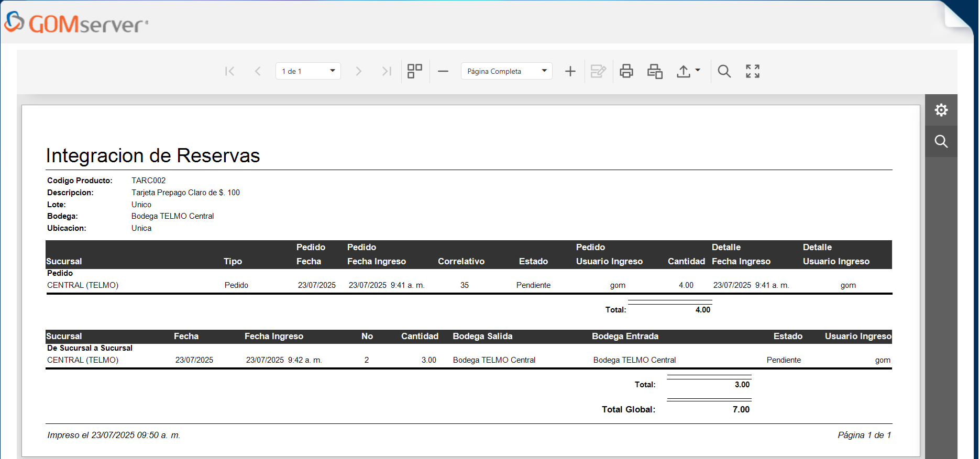The image size is (980, 459).
Task: Print the current page only
Action: (655, 71)
